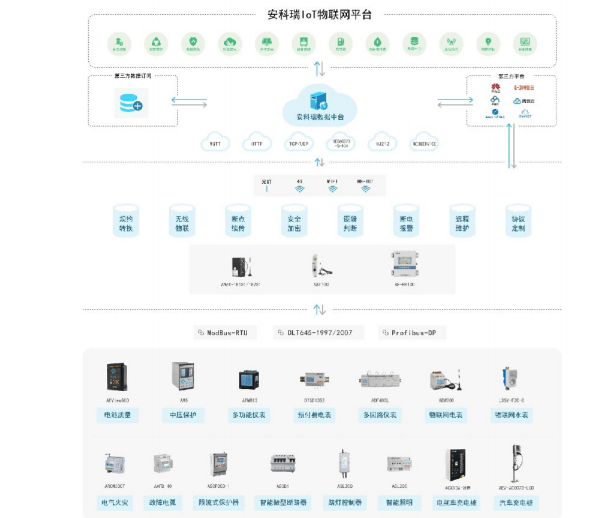This screenshot has width=604, height=518.
Task: Open the 多功能仪表 label button
Action: [249, 413]
